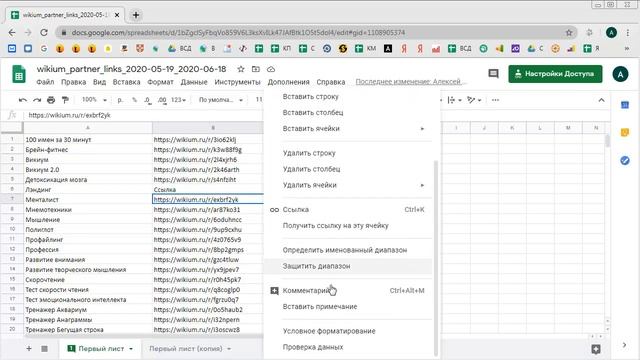Select 'Определить именованный диапазон'
The image size is (640, 360).
[x=348, y=250]
